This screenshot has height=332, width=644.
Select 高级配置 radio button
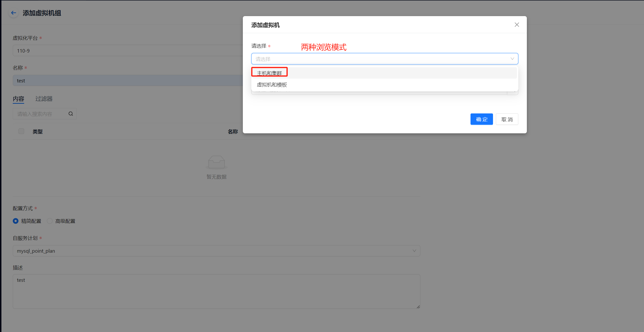tap(50, 221)
